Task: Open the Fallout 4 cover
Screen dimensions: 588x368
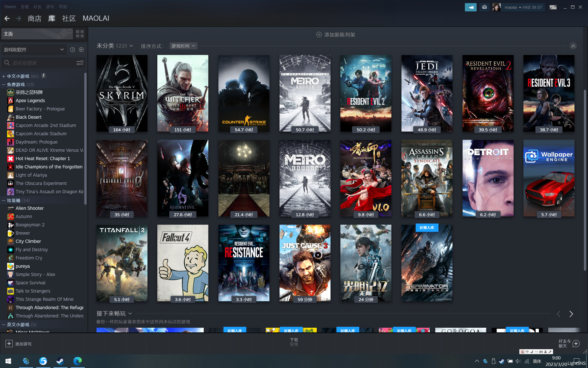Action: tap(183, 263)
